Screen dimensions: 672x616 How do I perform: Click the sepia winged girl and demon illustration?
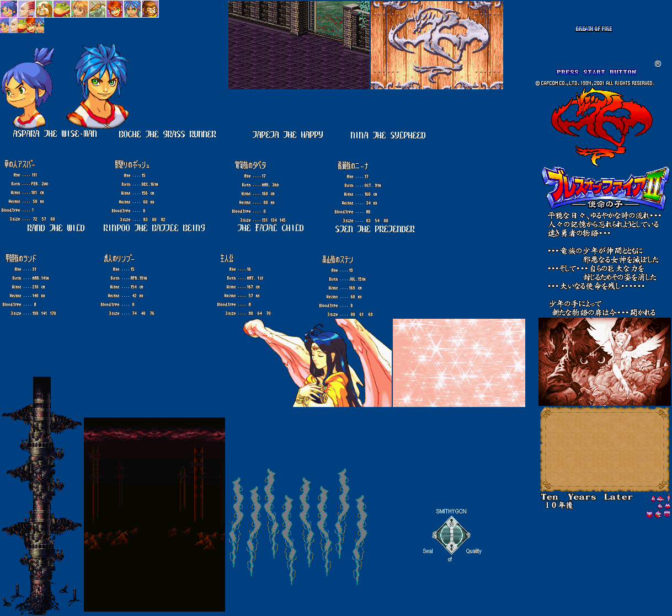[x=605, y=362]
